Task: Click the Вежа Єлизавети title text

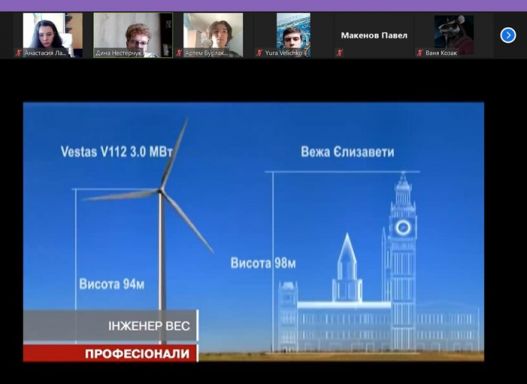Action: click(348, 152)
